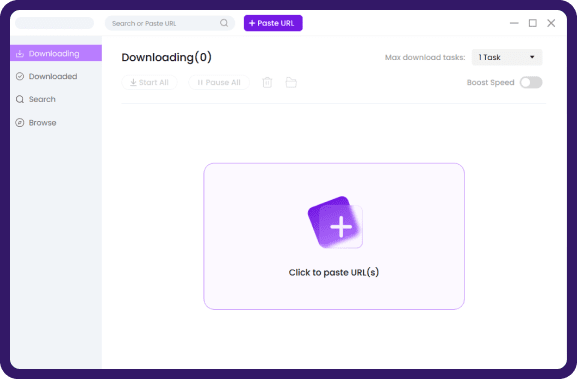
Task: Click the large plus paste URL icon
Action: [x=335, y=222]
